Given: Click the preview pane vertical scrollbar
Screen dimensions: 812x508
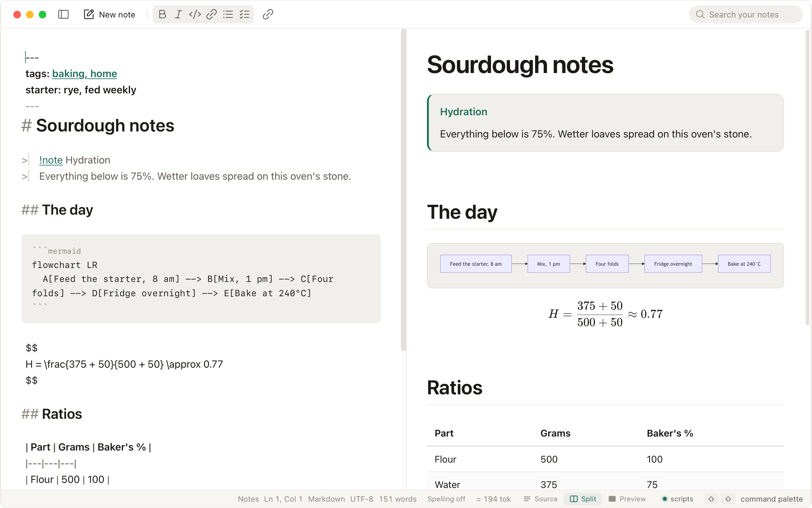Looking at the screenshot, I should [x=808, y=177].
